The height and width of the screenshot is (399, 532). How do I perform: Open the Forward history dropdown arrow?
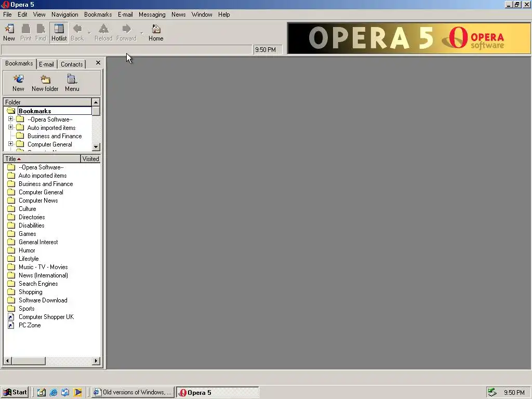coord(142,33)
